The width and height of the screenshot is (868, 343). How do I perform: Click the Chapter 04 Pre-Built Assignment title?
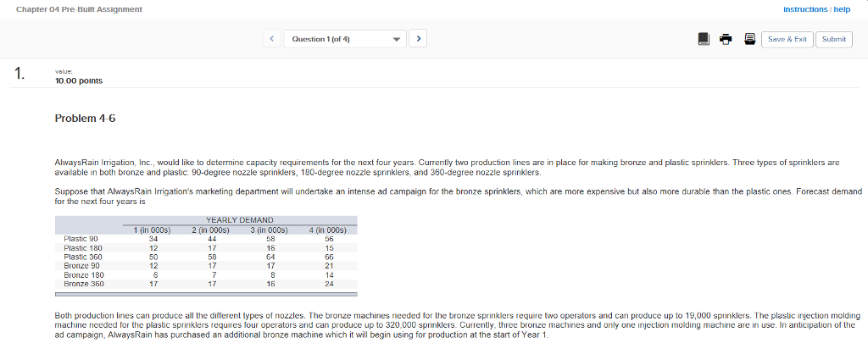click(79, 8)
